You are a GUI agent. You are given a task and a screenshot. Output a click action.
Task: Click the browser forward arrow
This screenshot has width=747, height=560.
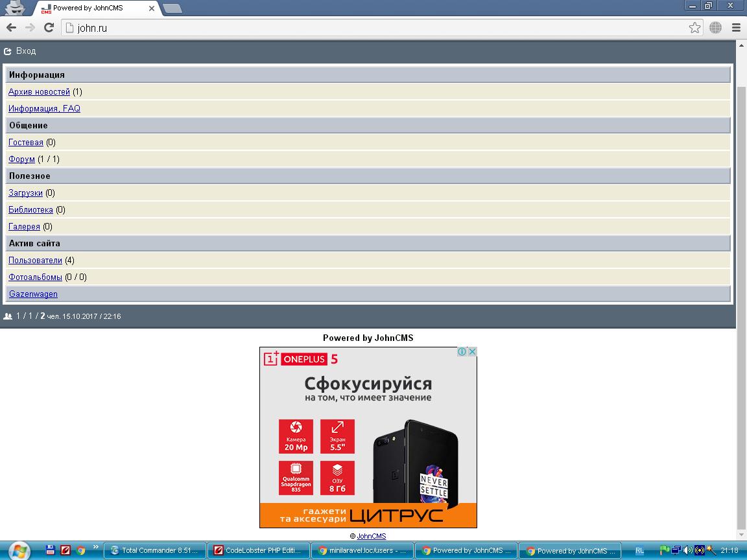pos(30,28)
